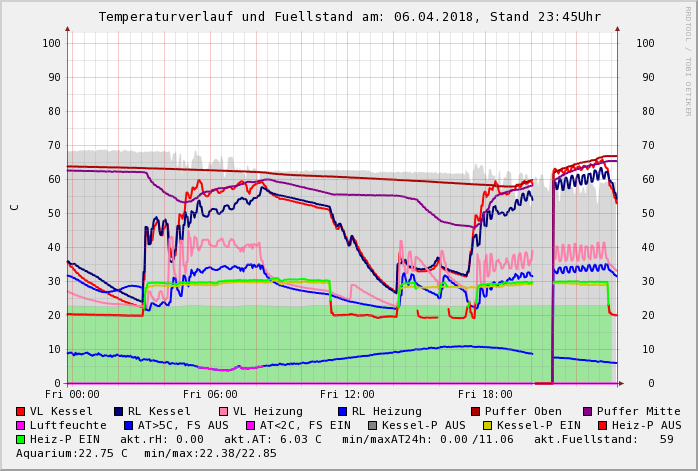The height and width of the screenshot is (471, 698).
Task: Click the green Heiz-P EIN legend swatch
Action: tap(21, 439)
